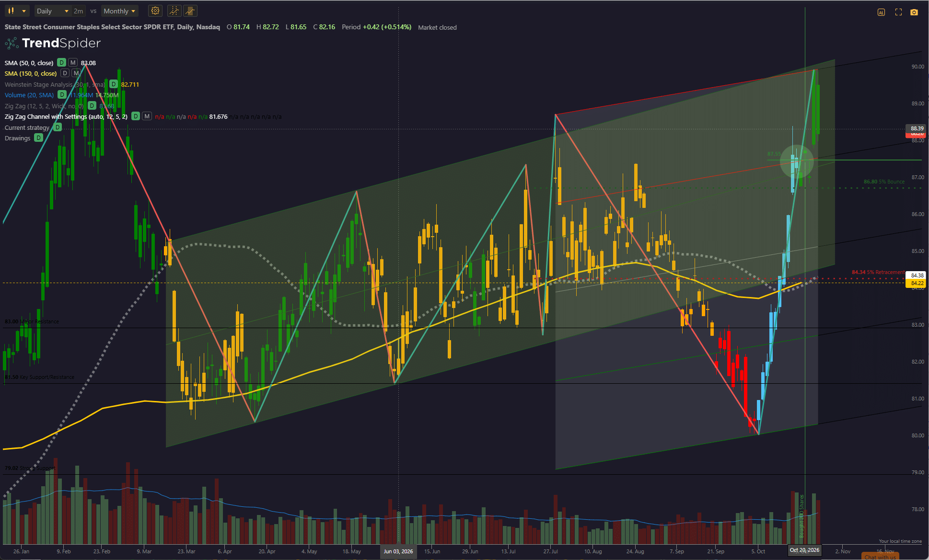Click the 88.39 current price tag
929x560 pixels.
click(917, 128)
